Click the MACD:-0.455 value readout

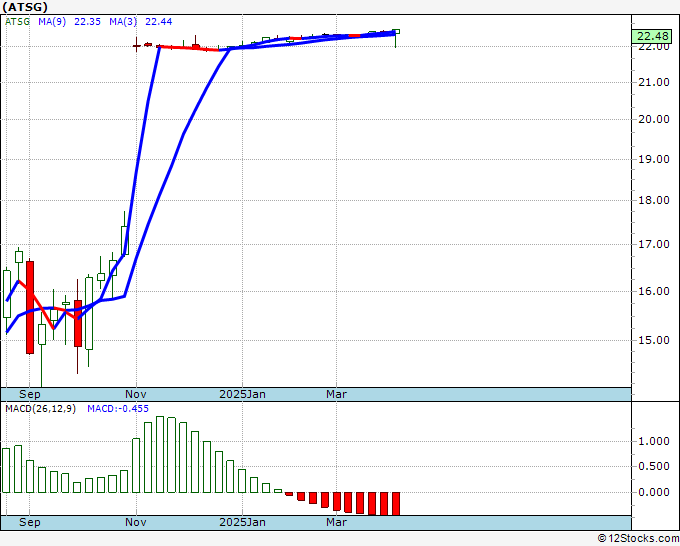click(118, 409)
